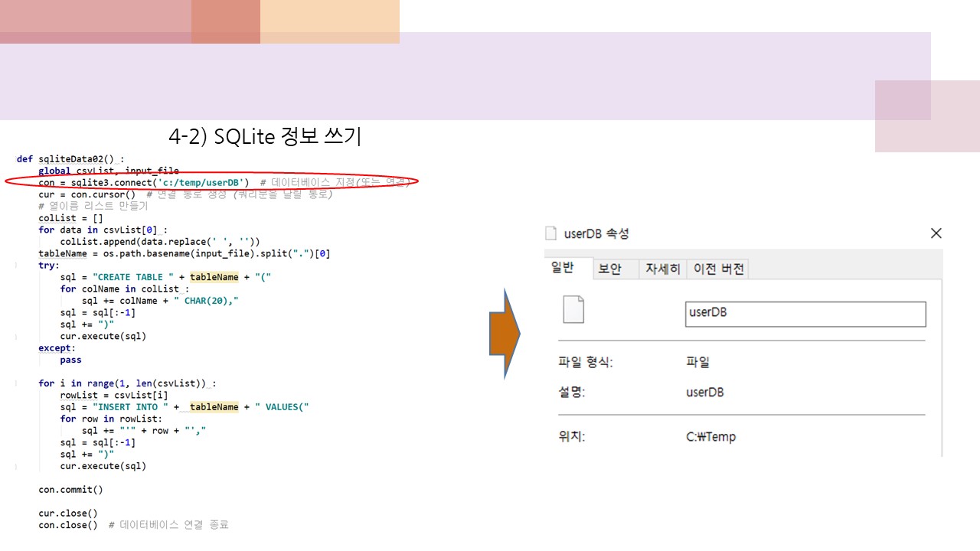Click the gutter marker beside the try block
The height and width of the screenshot is (551, 980).
tap(16, 265)
